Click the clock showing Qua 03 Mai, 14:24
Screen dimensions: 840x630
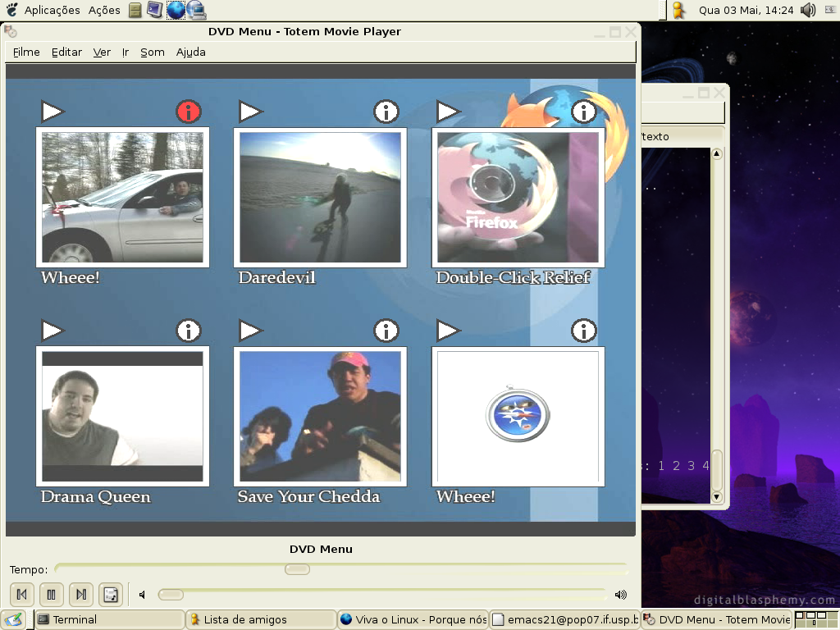click(x=746, y=10)
